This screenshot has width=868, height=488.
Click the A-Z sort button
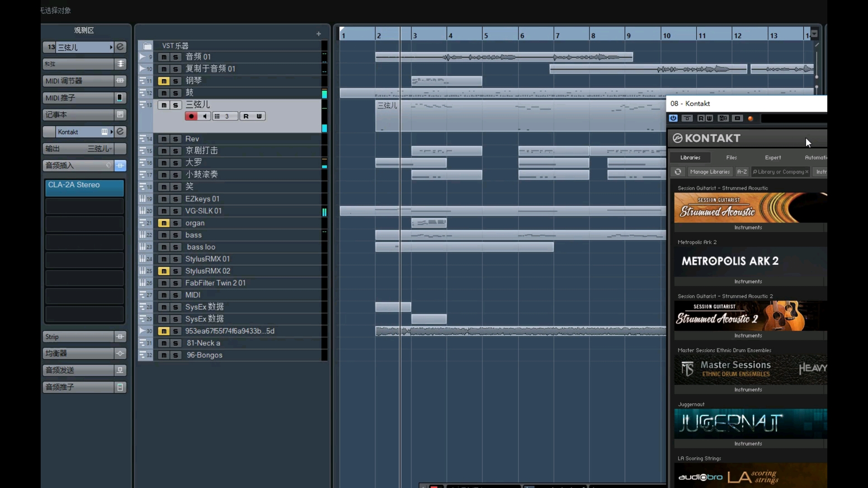[x=742, y=172]
